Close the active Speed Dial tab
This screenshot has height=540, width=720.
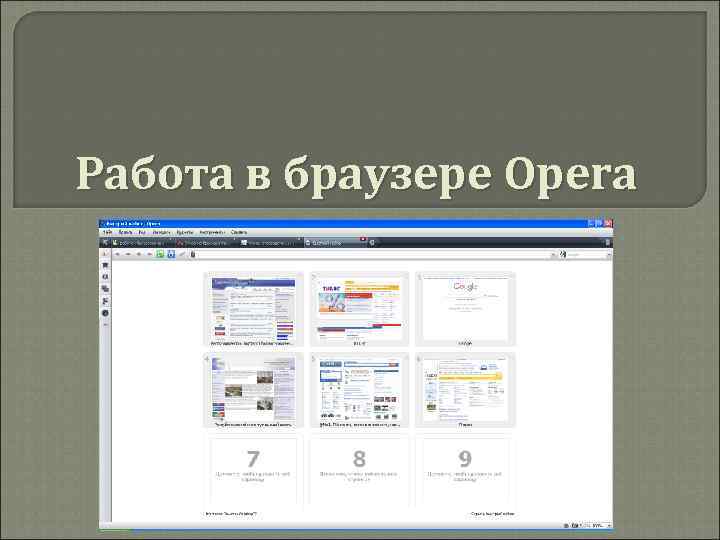(x=363, y=239)
